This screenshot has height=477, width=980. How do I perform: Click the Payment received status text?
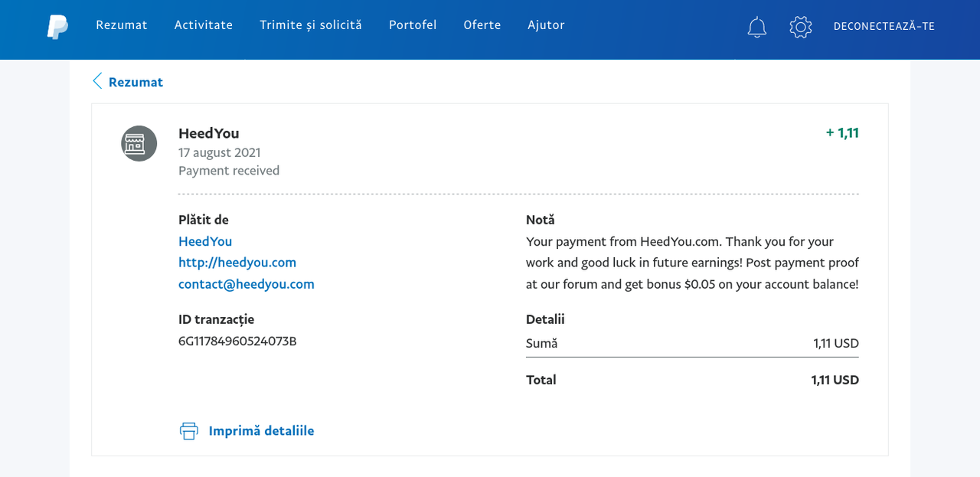pos(229,171)
